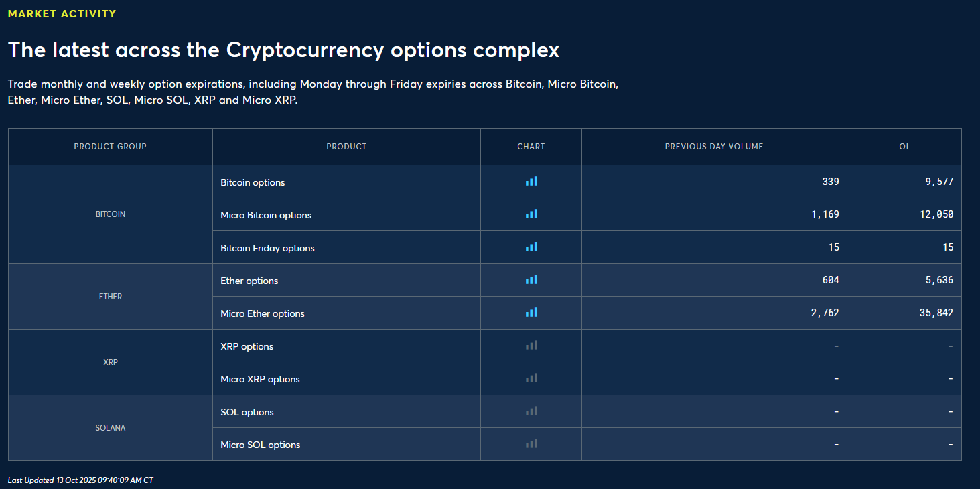Viewport: 980px width, 489px height.
Task: Open SOL options product link
Action: point(247,412)
